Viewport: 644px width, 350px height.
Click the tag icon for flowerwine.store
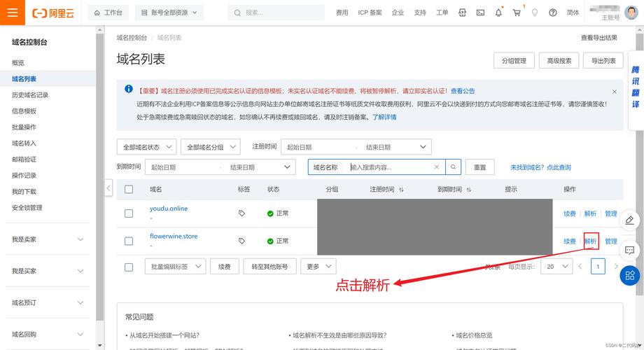point(241,241)
